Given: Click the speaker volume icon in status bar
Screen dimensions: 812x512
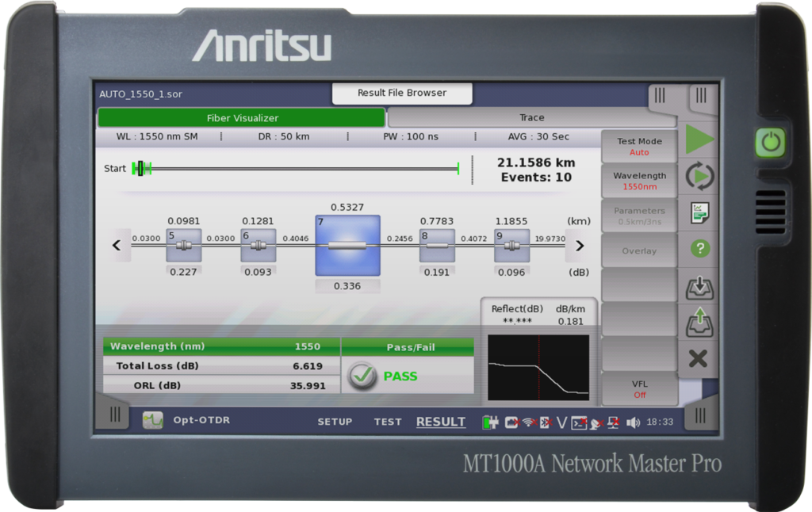Looking at the screenshot, I should (x=633, y=422).
